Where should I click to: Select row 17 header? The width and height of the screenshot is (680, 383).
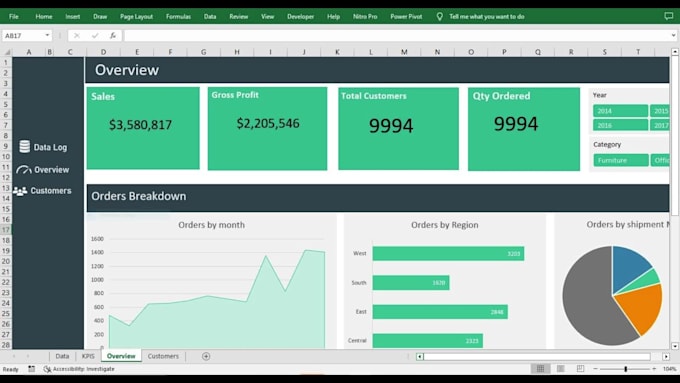point(6,229)
